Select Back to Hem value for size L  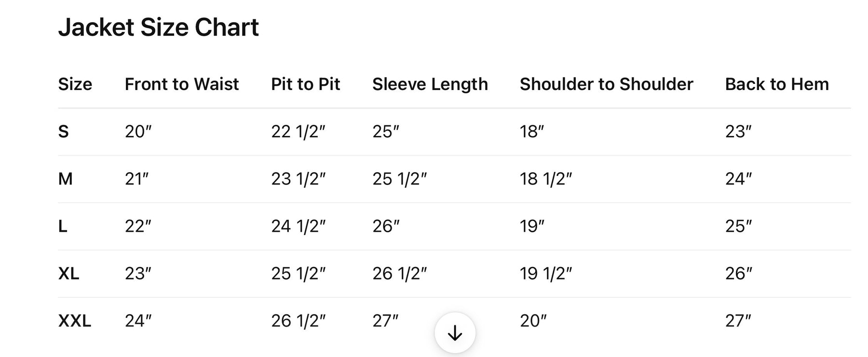click(x=738, y=226)
